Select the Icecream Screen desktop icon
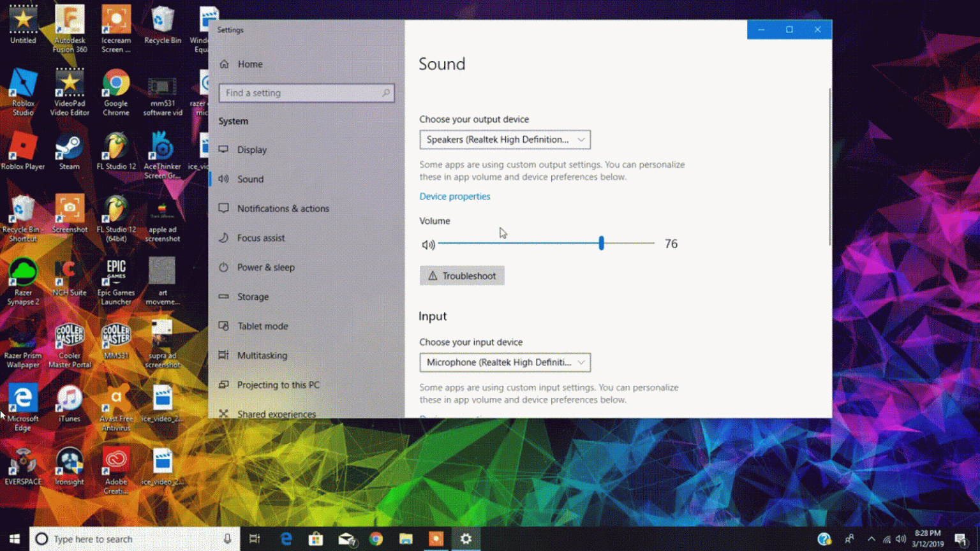This screenshot has height=551, width=980. [x=116, y=29]
